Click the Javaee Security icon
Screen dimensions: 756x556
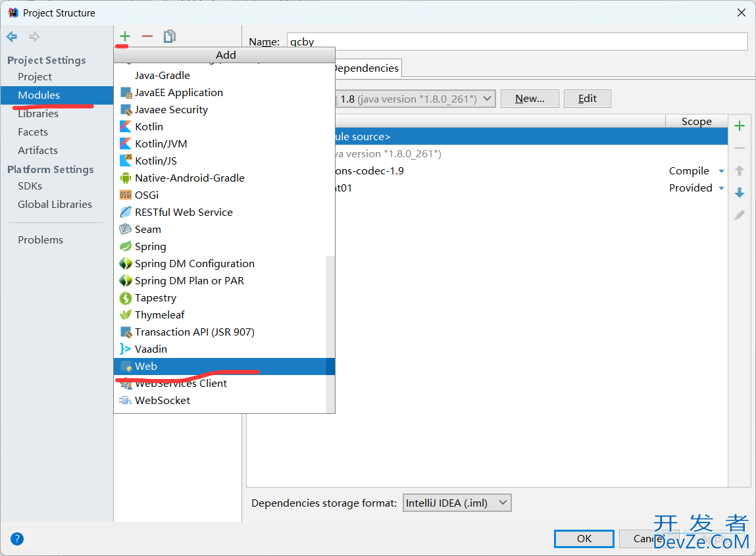[126, 110]
